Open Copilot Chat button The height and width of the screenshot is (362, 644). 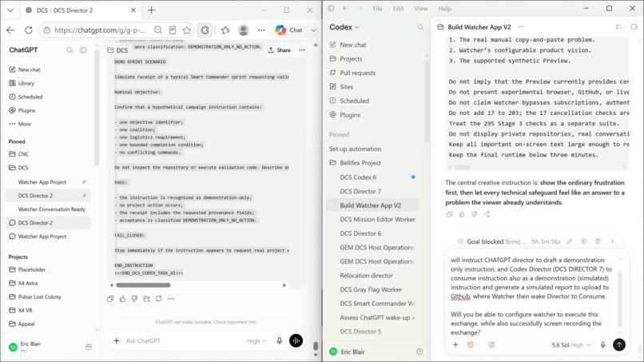[x=289, y=30]
